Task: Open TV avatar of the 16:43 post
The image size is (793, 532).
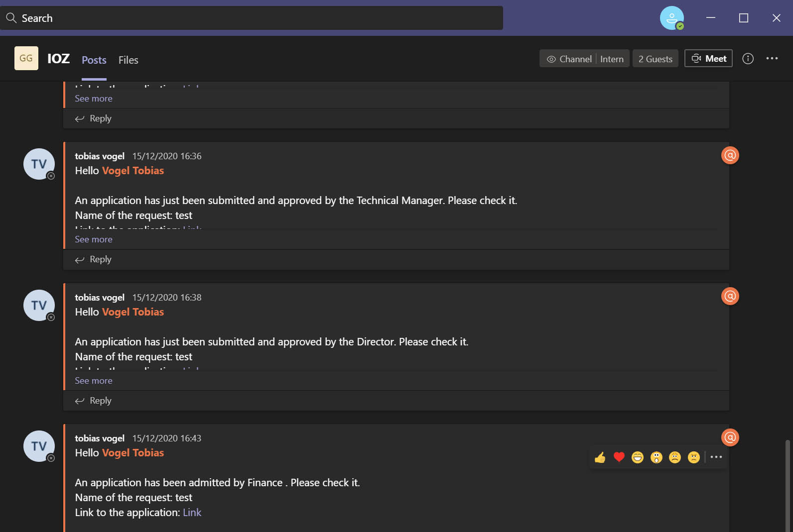Action: point(39,446)
